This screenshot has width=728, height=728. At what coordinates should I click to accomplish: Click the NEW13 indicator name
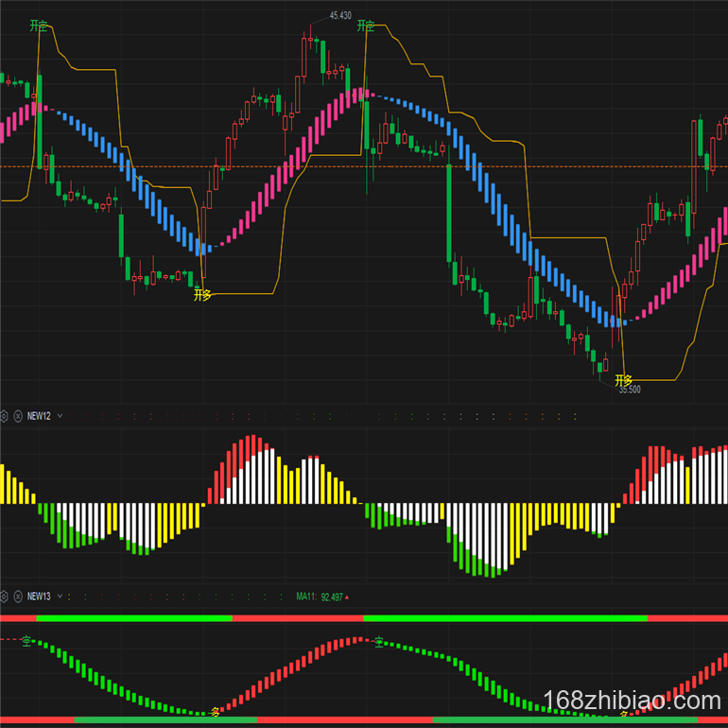pos(39,596)
